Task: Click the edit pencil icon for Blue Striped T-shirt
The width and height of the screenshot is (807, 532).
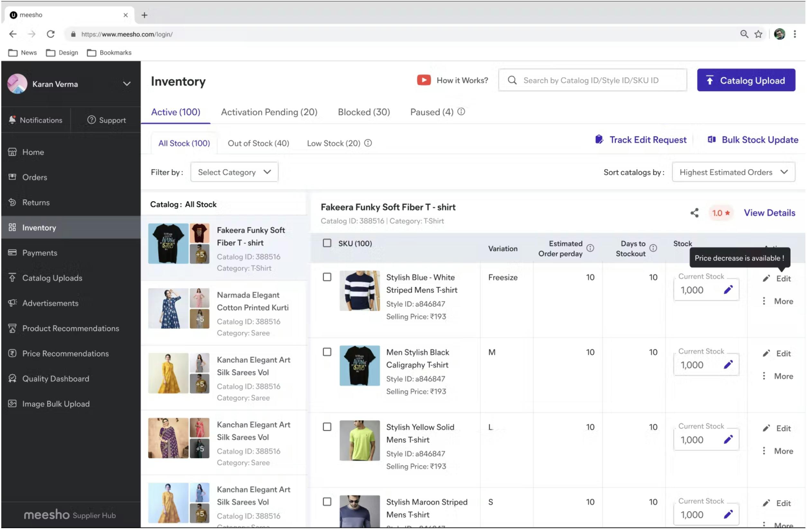Action: 727,289
